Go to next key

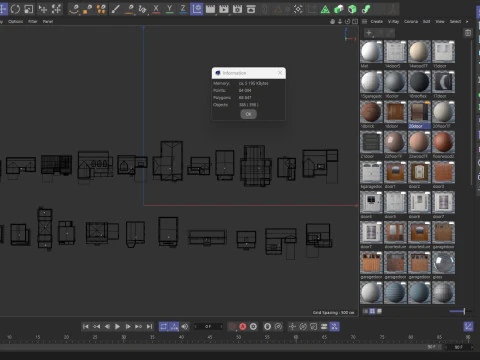[x=139, y=326]
